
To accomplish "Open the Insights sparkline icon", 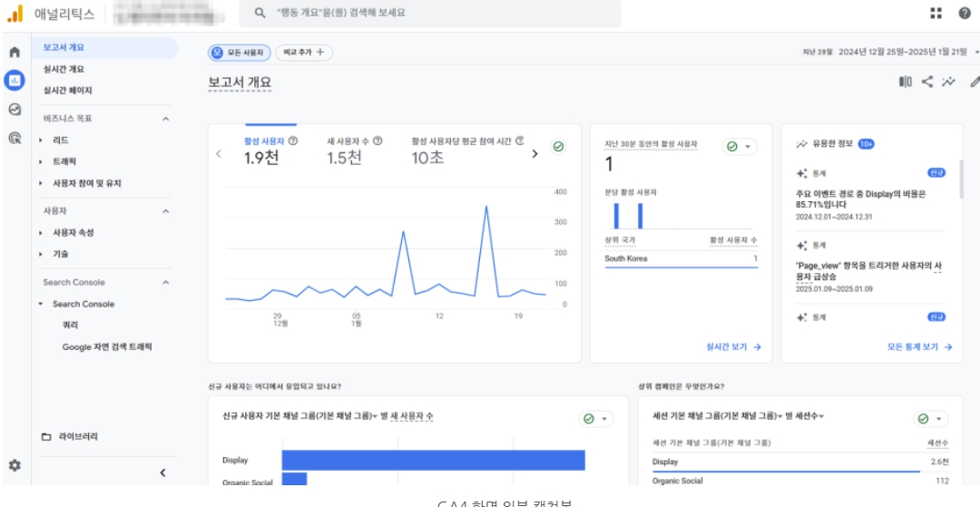I will coord(949,82).
